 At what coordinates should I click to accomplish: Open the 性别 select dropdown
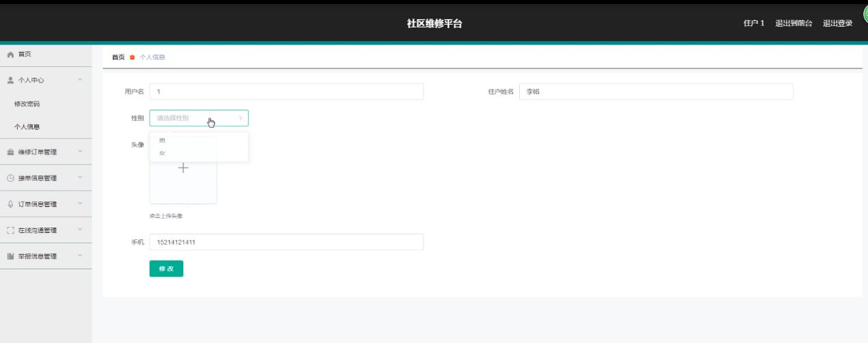[x=199, y=118]
